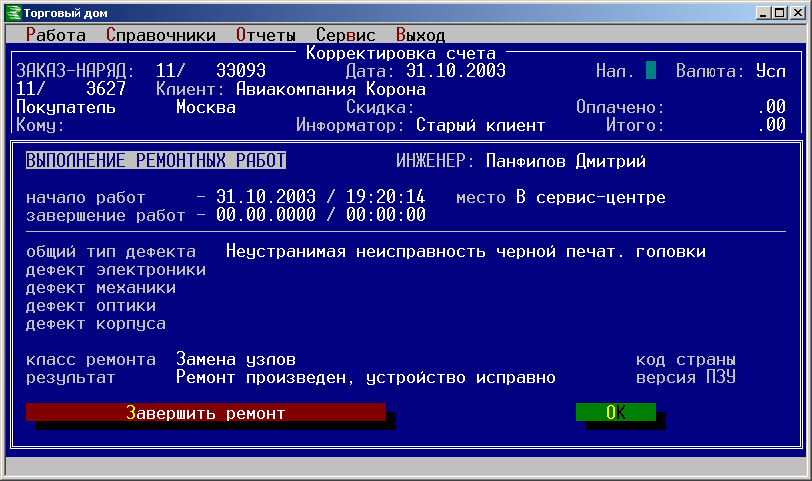This screenshot has height=481, width=812.
Task: Click the результат label
Action: coord(70,377)
